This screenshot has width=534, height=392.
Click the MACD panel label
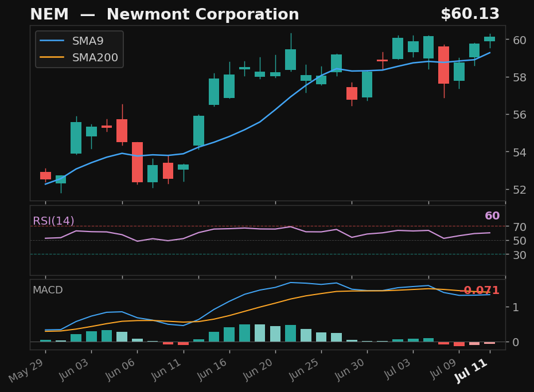click(x=48, y=290)
